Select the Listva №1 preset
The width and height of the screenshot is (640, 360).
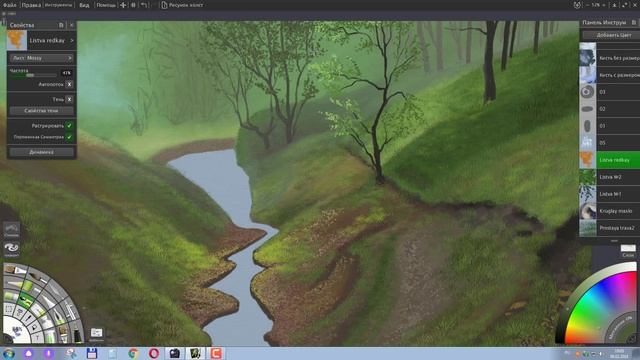tap(610, 194)
